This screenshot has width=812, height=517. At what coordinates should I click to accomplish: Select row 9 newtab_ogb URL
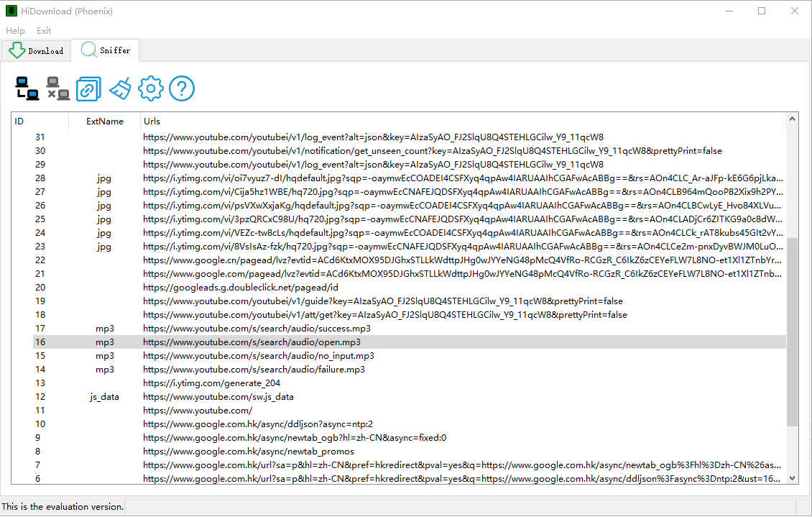[294, 438]
